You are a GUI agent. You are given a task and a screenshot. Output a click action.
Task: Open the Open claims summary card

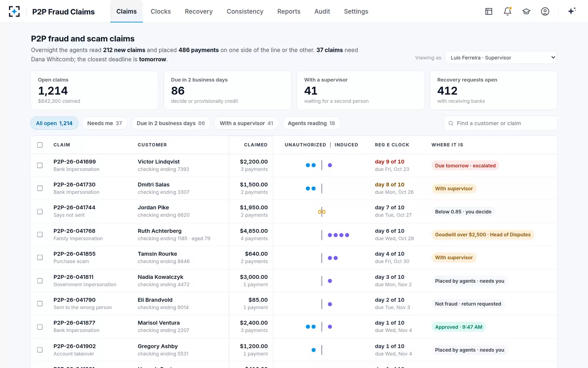click(x=94, y=90)
